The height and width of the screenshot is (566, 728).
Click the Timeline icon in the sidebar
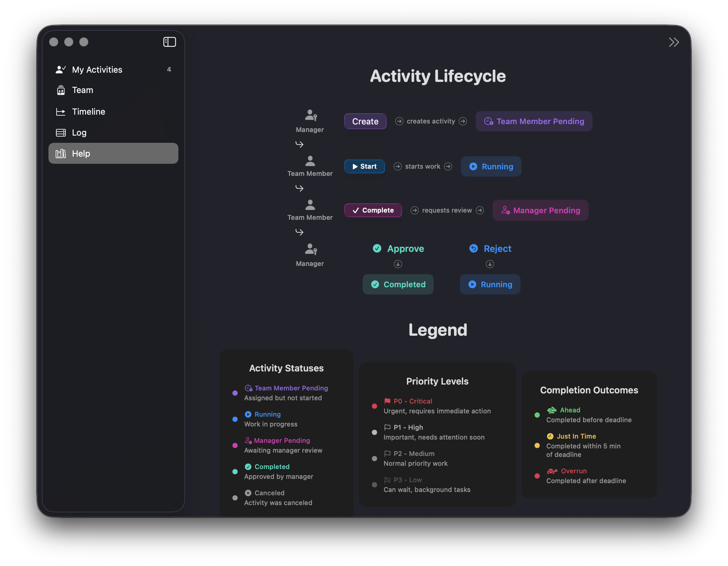pyautogui.click(x=61, y=111)
